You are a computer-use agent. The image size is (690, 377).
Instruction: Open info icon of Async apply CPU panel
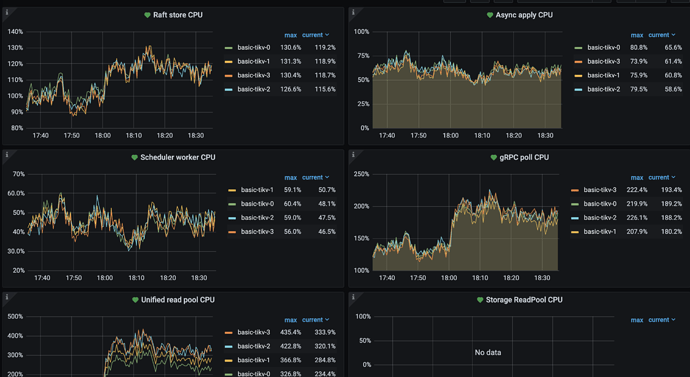(352, 12)
